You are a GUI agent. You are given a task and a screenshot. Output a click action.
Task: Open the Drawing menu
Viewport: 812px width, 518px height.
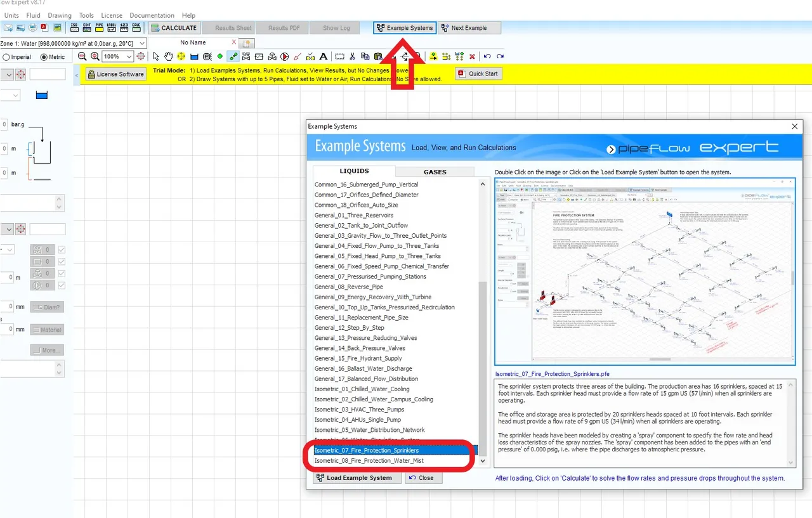click(58, 15)
